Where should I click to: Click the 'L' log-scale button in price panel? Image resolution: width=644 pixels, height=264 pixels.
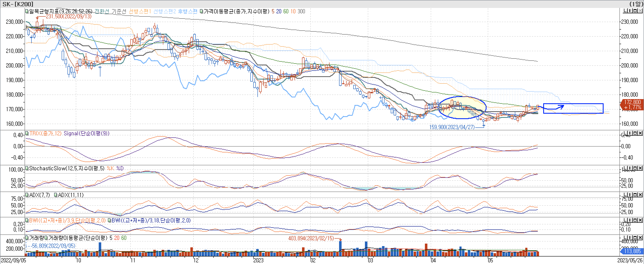(625, 10)
